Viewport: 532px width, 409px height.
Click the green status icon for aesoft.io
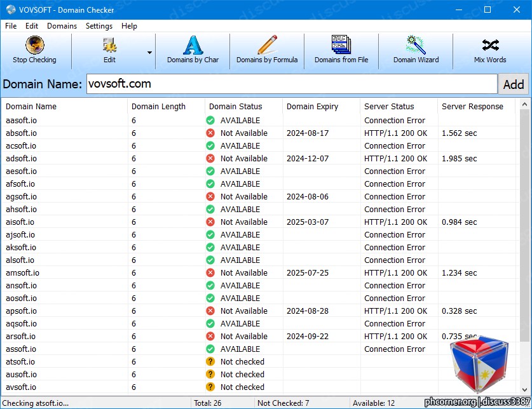[210, 171]
